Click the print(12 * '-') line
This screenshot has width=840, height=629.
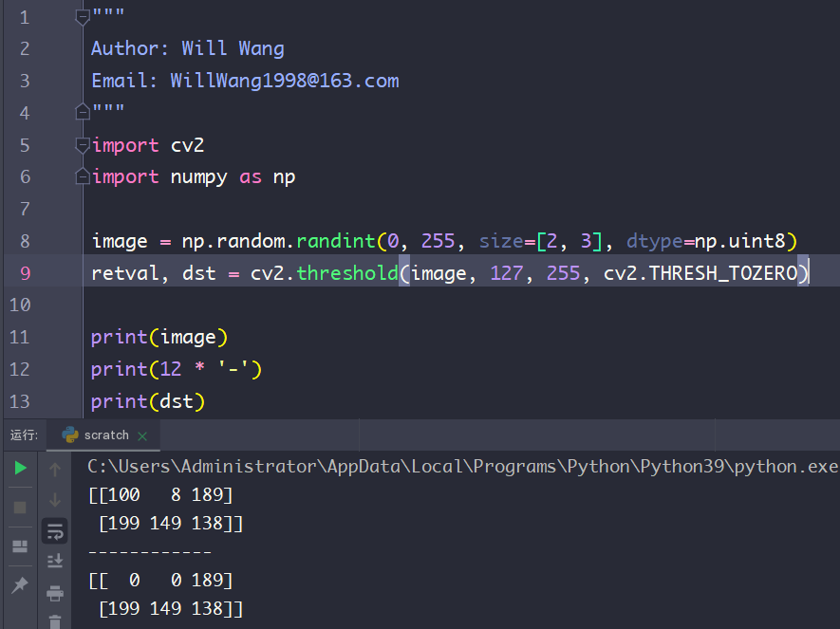(177, 369)
